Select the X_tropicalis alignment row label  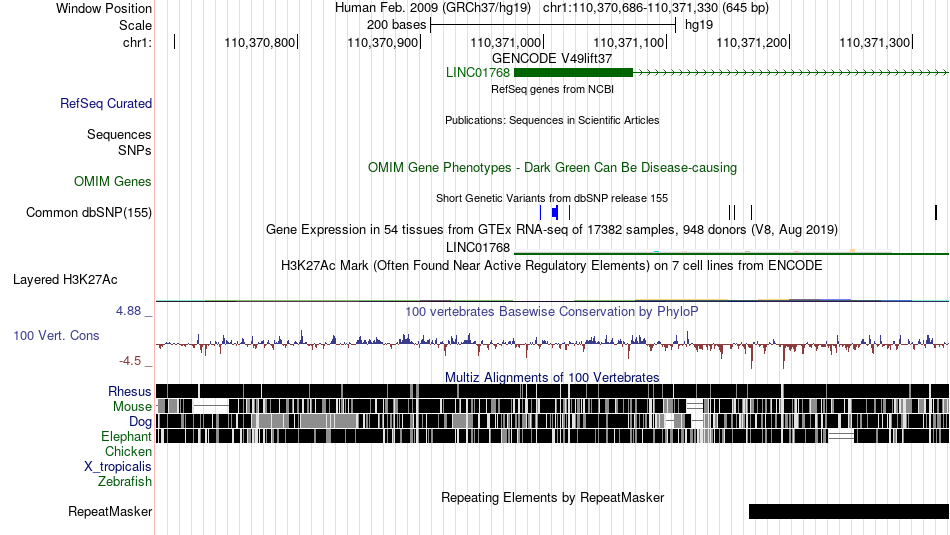pyautogui.click(x=118, y=467)
